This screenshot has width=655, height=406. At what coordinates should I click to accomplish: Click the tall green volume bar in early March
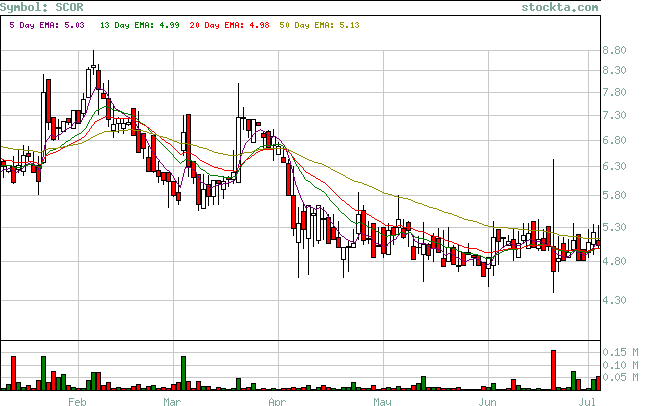click(183, 373)
